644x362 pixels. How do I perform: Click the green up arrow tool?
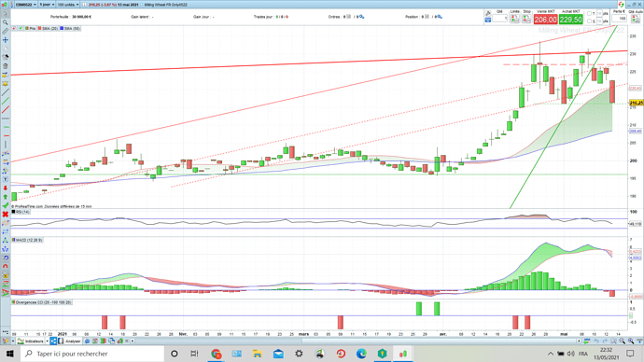(6, 197)
